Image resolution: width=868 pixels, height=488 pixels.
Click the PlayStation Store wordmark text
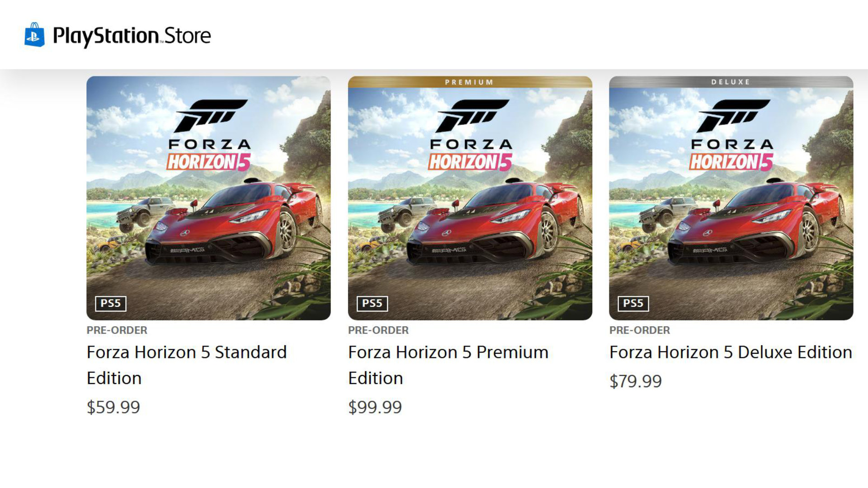coord(132,36)
